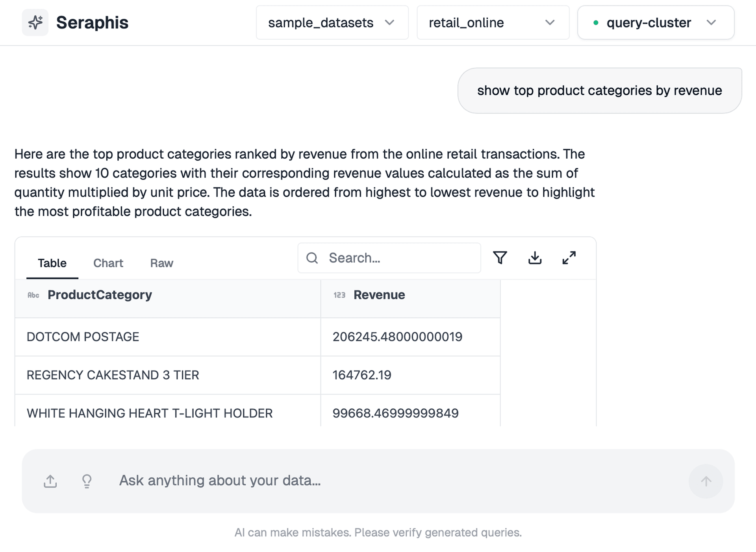
Task: Open the filter icon above results table
Action: click(500, 258)
